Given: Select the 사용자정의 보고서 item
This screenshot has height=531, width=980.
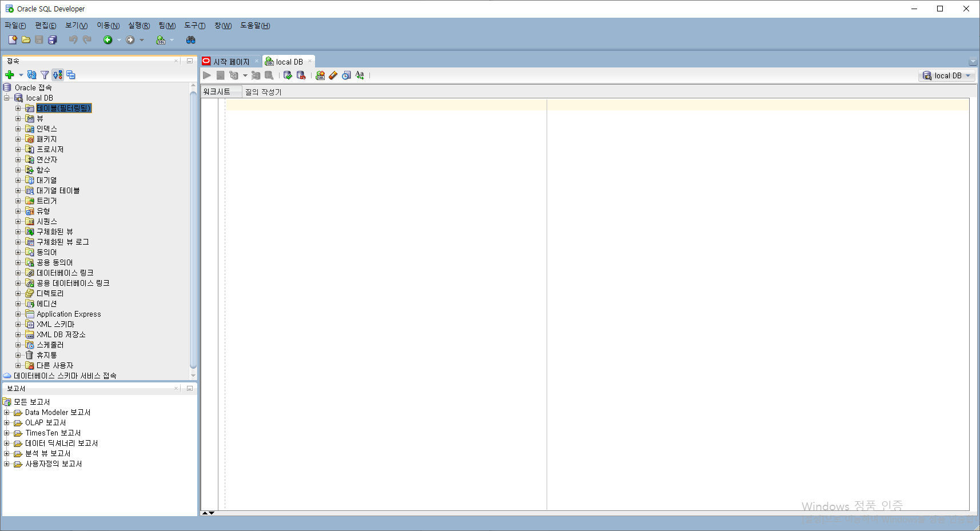Looking at the screenshot, I should (x=54, y=464).
